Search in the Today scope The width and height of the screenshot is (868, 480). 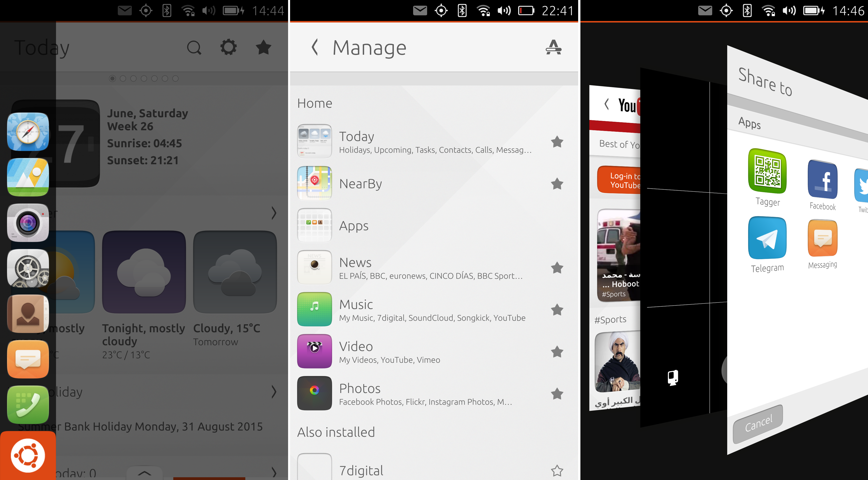pyautogui.click(x=194, y=47)
